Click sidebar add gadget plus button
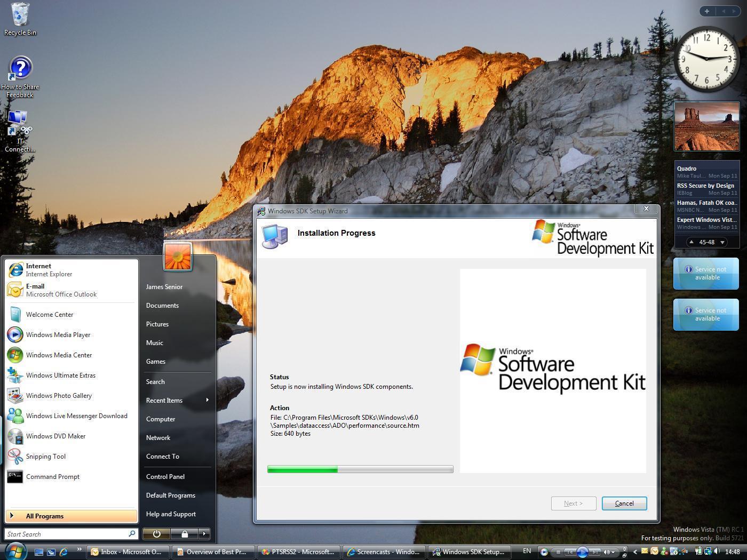 [707, 11]
